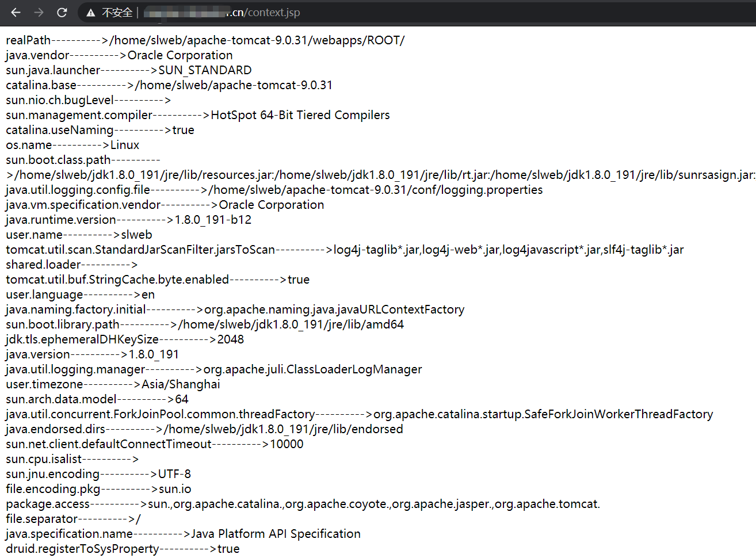756x558 pixels.
Task: Focus the address bar URL context.jsp
Action: (222, 13)
